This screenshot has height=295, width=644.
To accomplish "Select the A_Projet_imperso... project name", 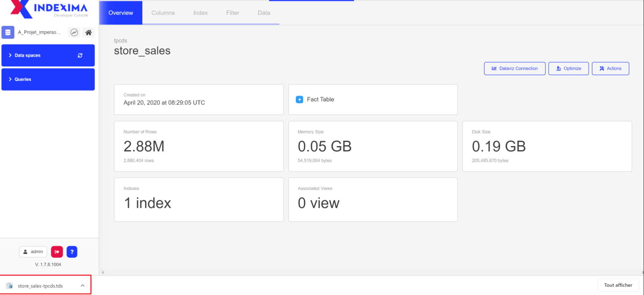I will tap(39, 32).
